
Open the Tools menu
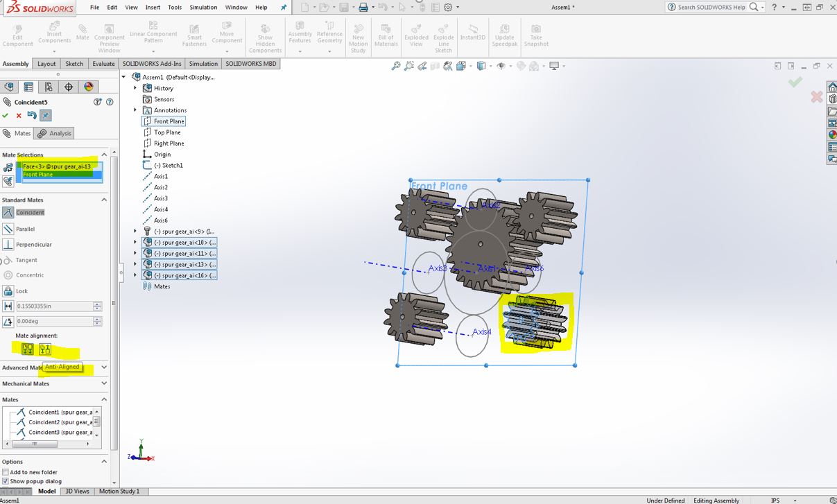[x=175, y=7]
